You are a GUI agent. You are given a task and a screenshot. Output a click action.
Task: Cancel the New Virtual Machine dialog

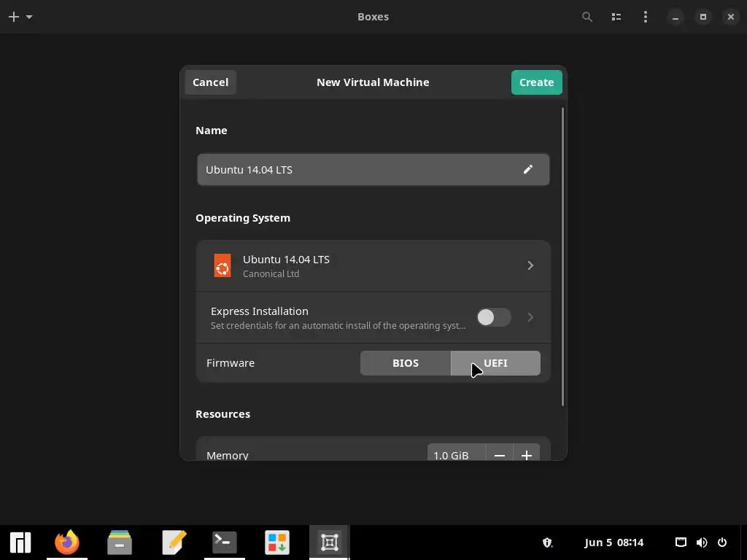coord(211,82)
